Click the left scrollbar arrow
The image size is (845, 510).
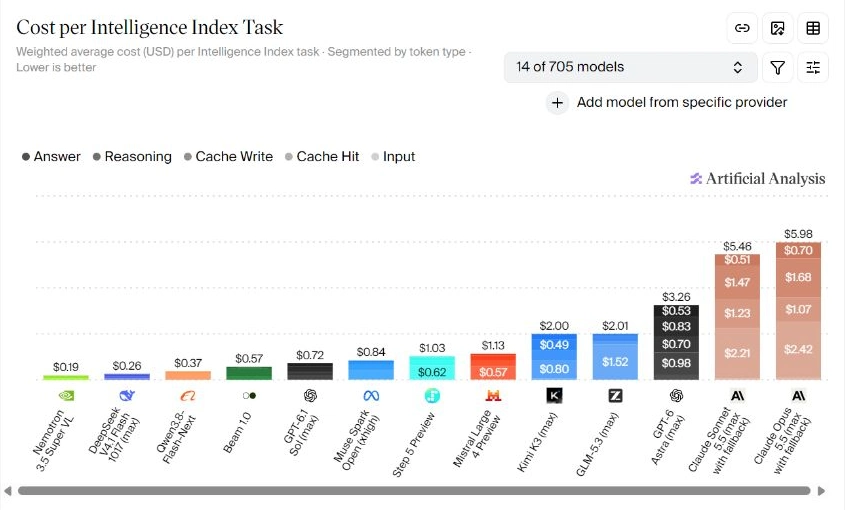tap(8, 491)
